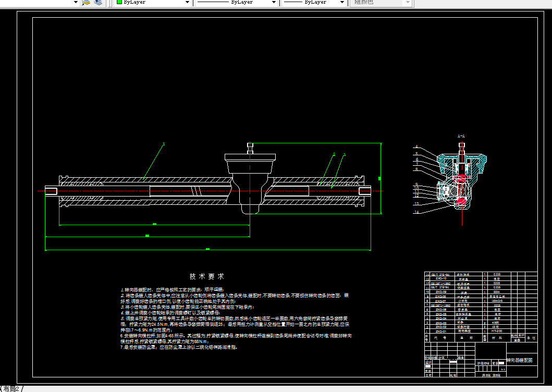This screenshot has width=552, height=392.
Task: Click the green grip on the vertical dimension
Action: point(379,179)
